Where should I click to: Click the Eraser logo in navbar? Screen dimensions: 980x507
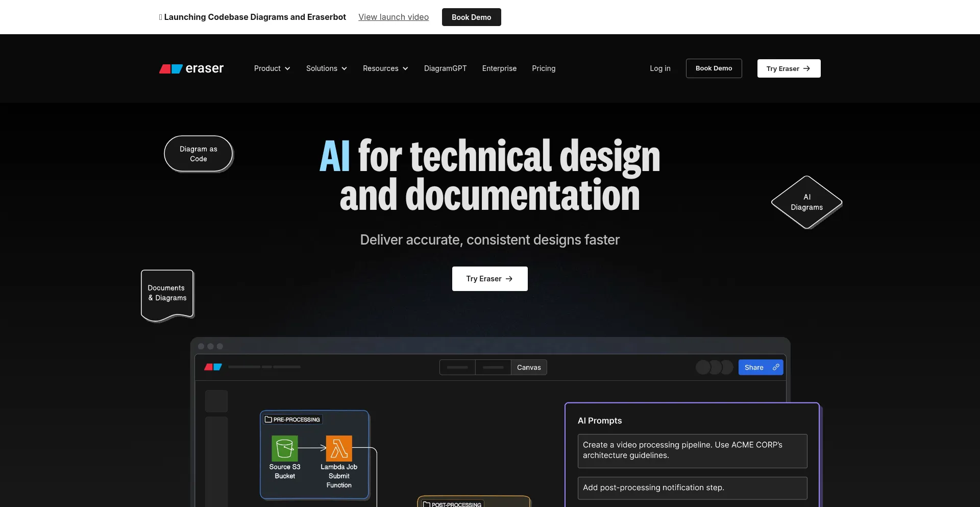(191, 68)
